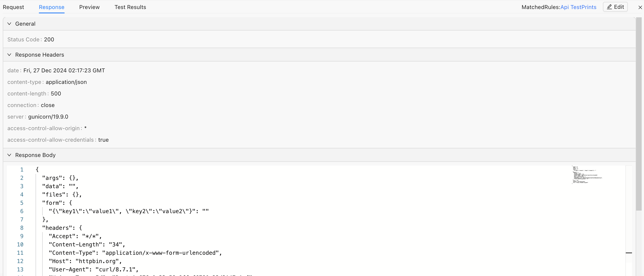Screen dimensions: 644x276
Task: Click the pencil Edit icon
Action: pyautogui.click(x=610, y=7)
